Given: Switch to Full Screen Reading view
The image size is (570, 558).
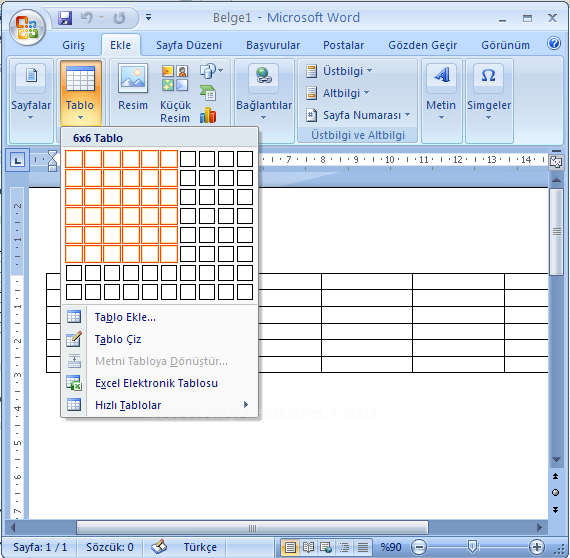Looking at the screenshot, I should pyautogui.click(x=308, y=547).
